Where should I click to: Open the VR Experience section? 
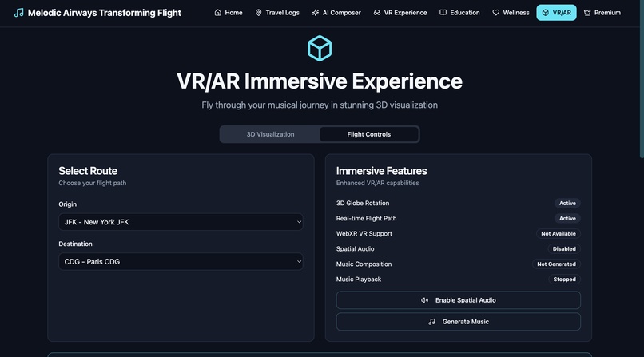click(x=400, y=13)
